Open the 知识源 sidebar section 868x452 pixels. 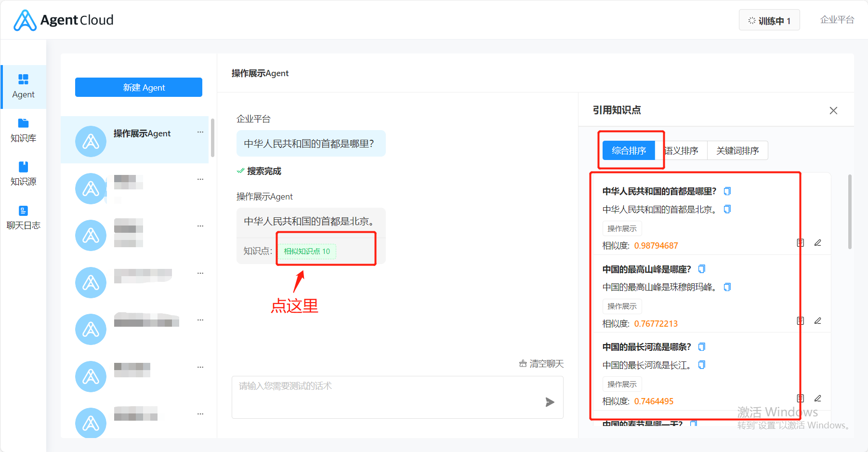[x=23, y=174]
